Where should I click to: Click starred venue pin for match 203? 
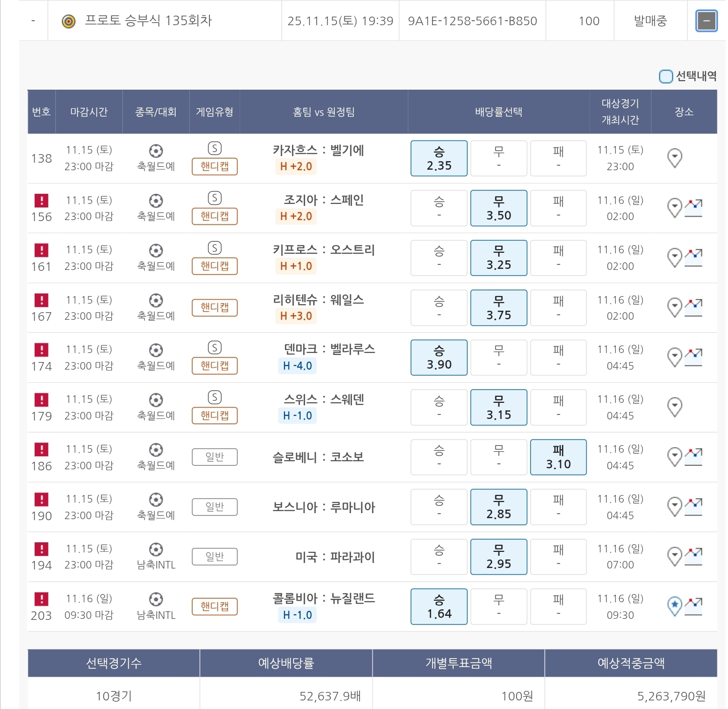click(x=674, y=606)
